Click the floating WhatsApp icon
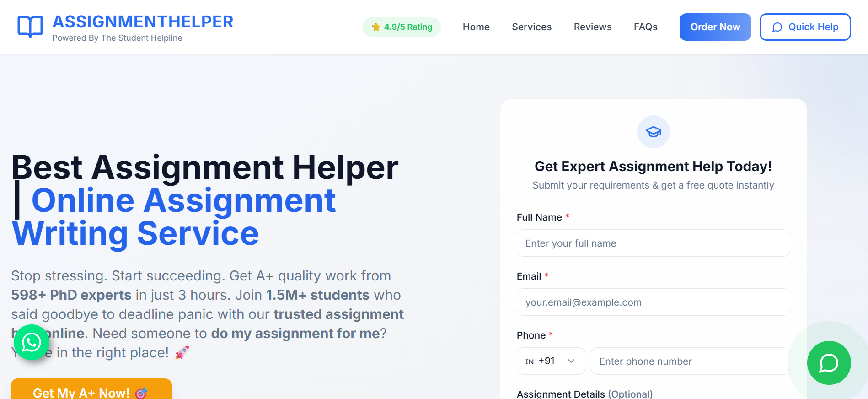This screenshot has width=868, height=399. coord(32,342)
